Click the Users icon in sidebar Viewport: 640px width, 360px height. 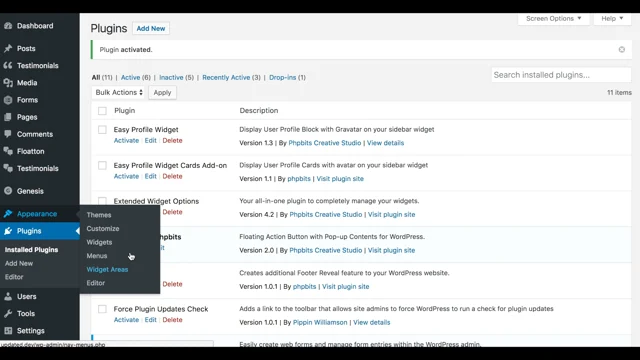tap(8, 297)
